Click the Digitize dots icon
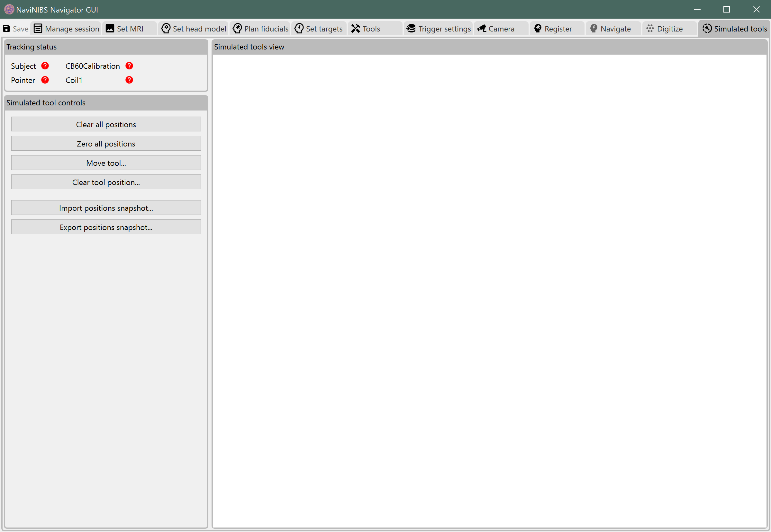This screenshot has width=771, height=532. pos(650,29)
